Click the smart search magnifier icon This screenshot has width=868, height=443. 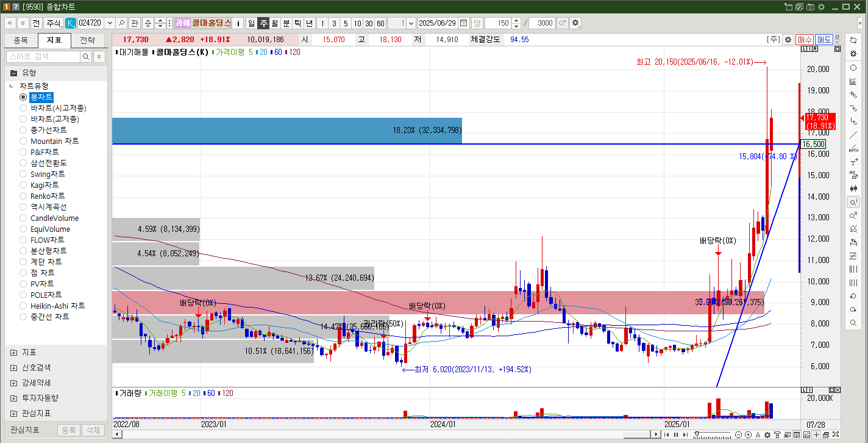tap(86, 56)
